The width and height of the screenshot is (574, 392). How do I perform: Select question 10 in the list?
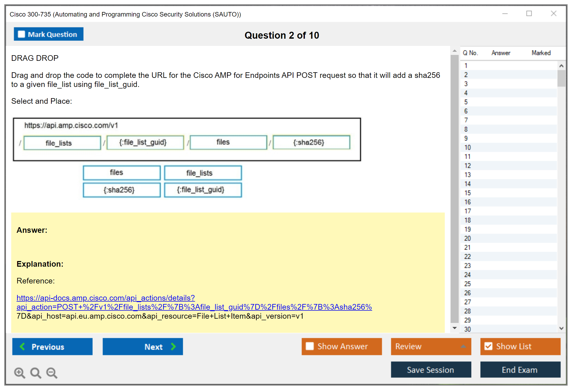click(x=467, y=147)
